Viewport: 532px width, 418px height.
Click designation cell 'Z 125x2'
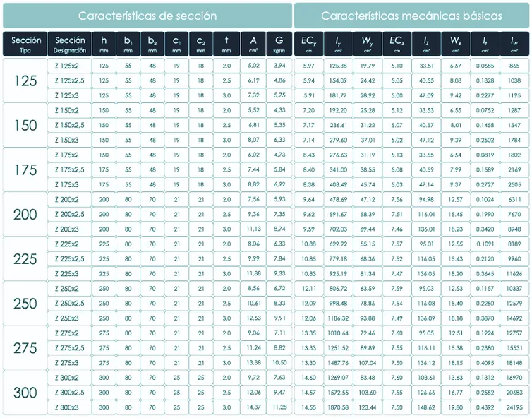pos(70,66)
